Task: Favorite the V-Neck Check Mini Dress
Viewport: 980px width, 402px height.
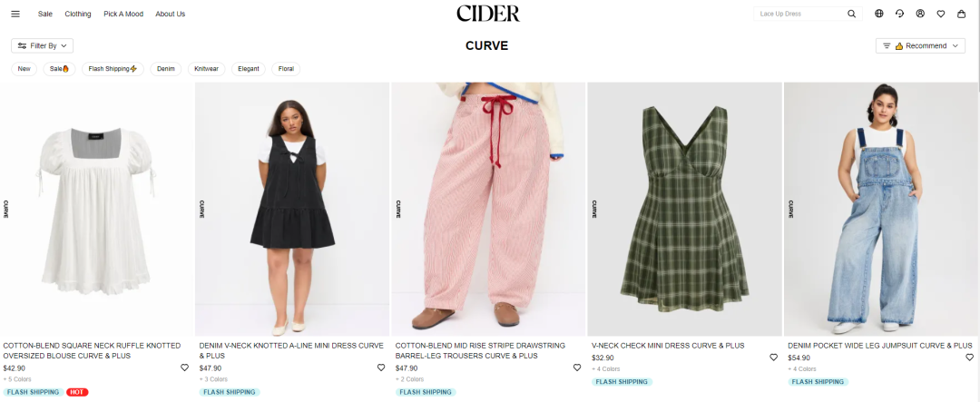Action: coord(773,358)
